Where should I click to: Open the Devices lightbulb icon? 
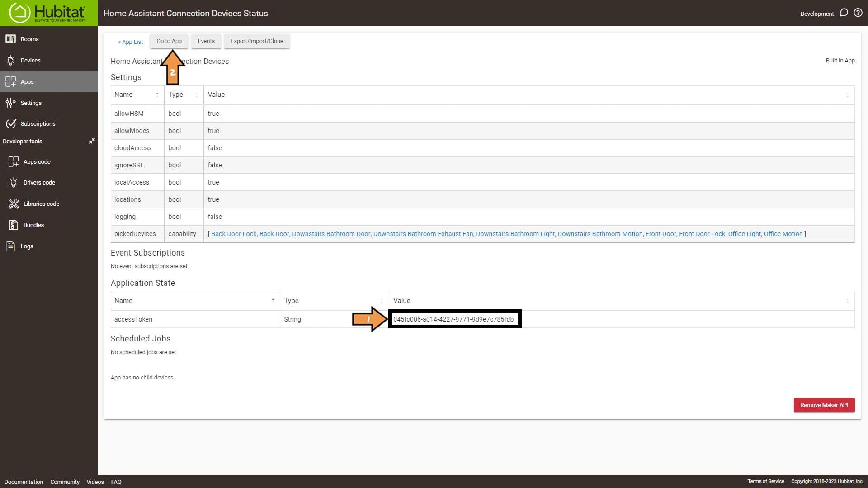click(x=10, y=60)
